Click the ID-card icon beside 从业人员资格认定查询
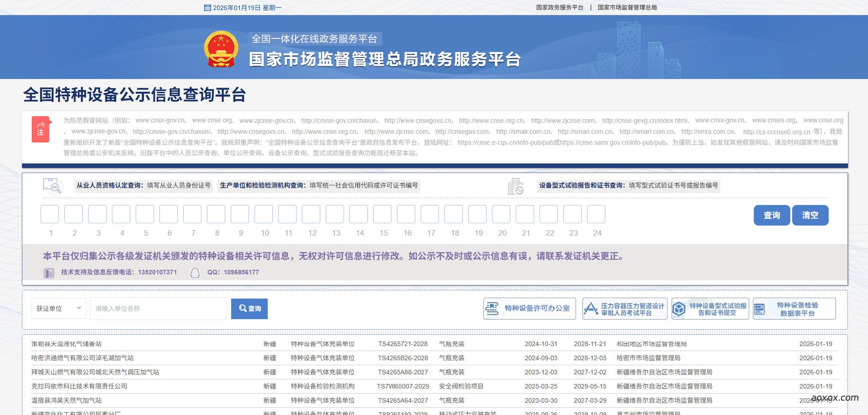Viewport: 868px width, 415px height. point(52,185)
